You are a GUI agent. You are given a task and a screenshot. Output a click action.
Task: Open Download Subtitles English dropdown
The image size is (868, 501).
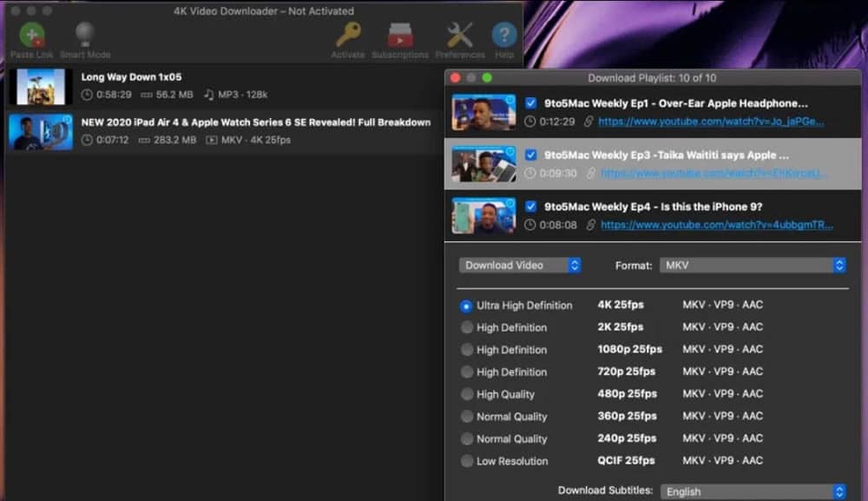(x=753, y=491)
